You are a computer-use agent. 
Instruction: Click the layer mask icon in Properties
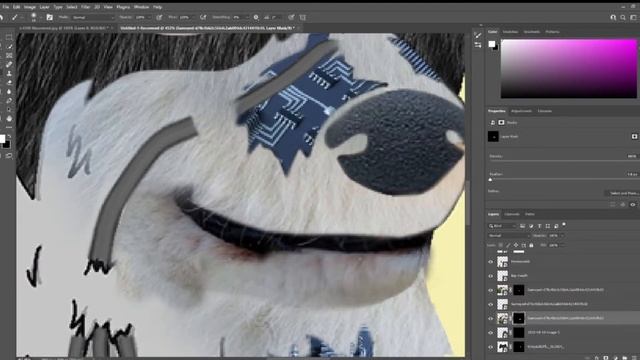point(501,122)
